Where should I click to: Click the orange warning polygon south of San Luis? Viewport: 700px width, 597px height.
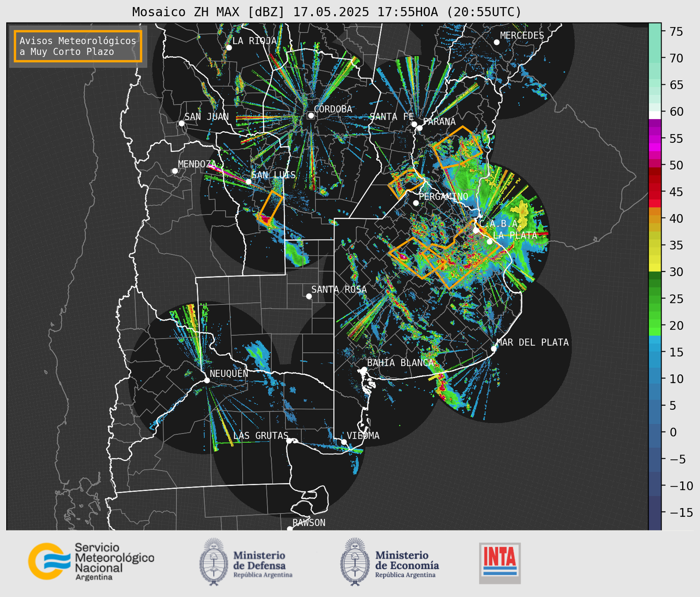point(270,208)
